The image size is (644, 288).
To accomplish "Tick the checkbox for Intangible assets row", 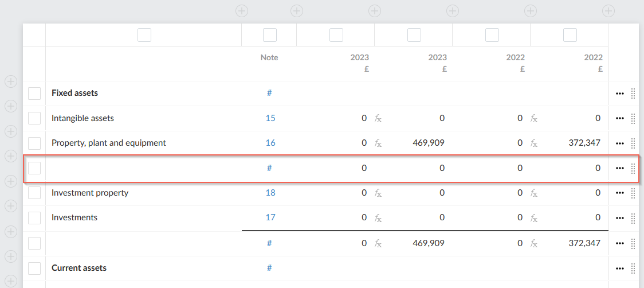I will pos(34,119).
